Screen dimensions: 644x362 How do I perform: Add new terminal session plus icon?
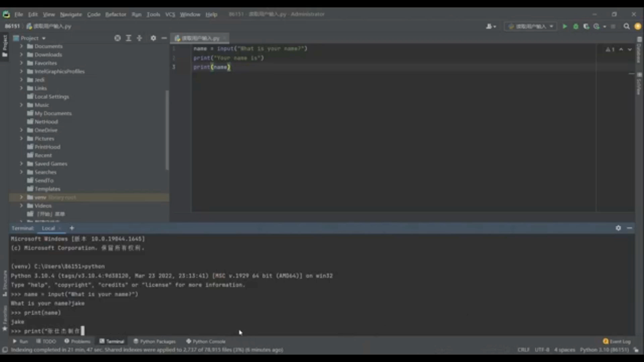72,228
